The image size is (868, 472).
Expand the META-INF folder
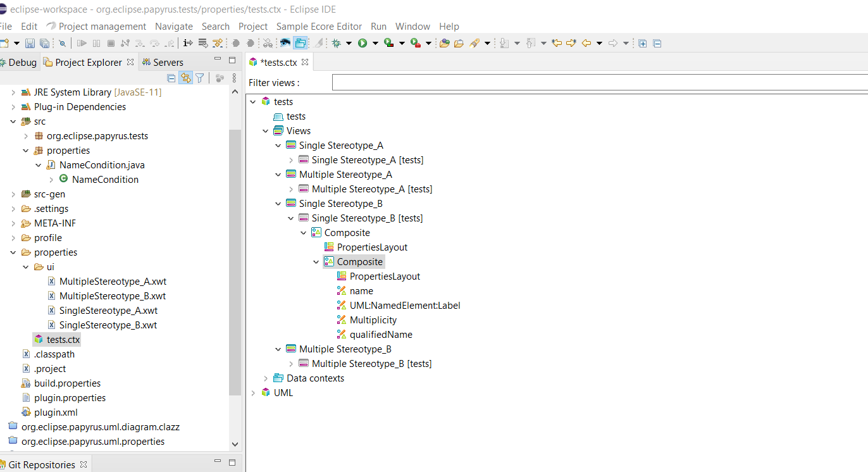pyautogui.click(x=13, y=223)
